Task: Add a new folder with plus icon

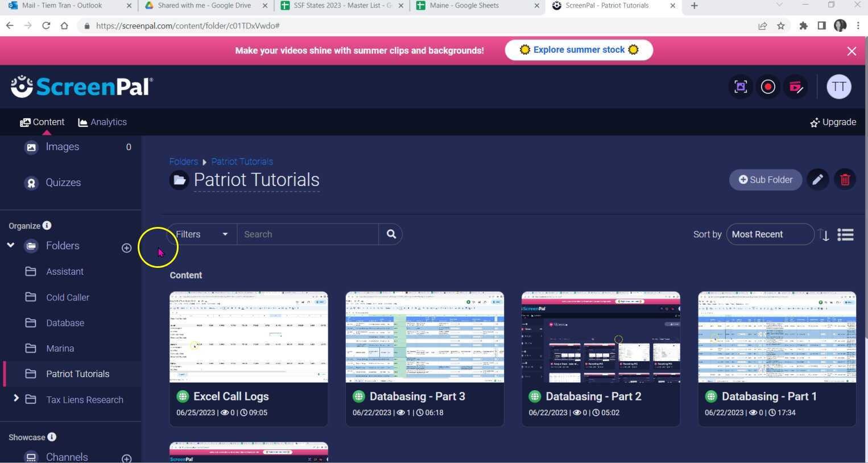Action: 126,248
